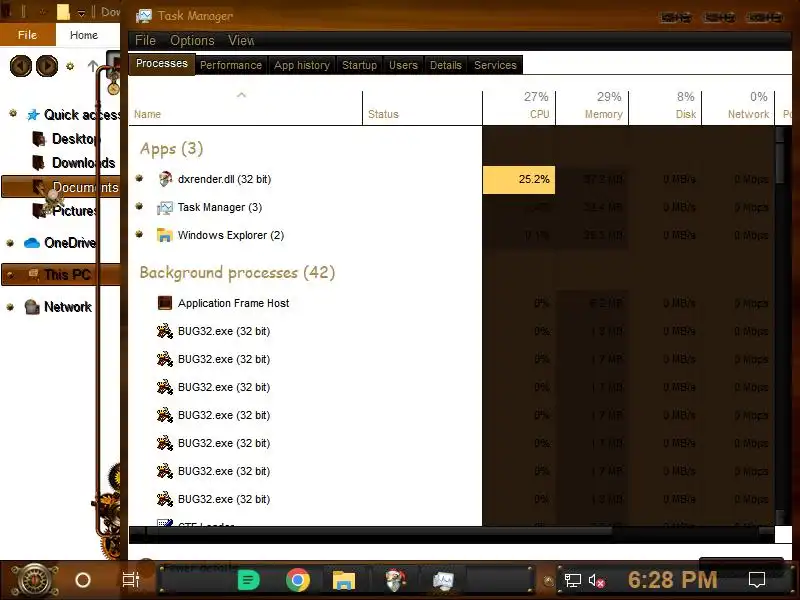Viewport: 800px width, 600px height.
Task: Click the Quick access star icon
Action: tap(33, 114)
